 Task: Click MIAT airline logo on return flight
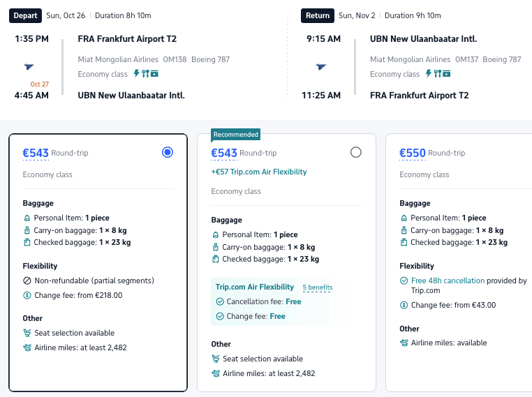click(x=320, y=67)
